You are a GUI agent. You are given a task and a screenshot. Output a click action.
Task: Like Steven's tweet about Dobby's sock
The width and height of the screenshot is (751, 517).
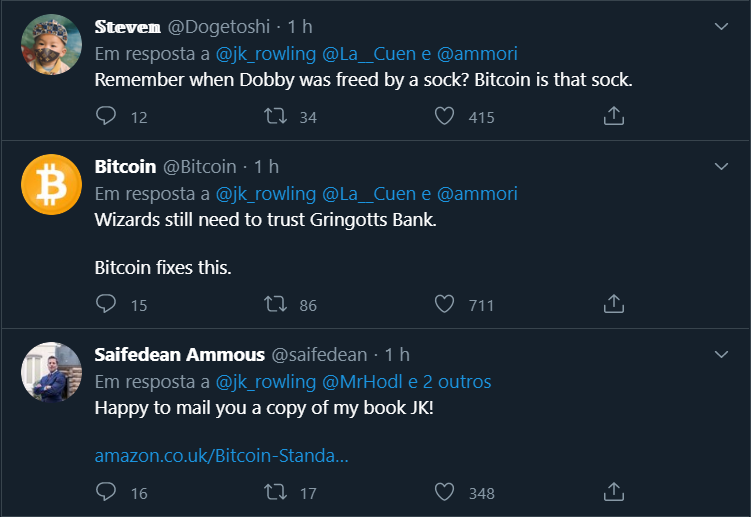point(445,117)
